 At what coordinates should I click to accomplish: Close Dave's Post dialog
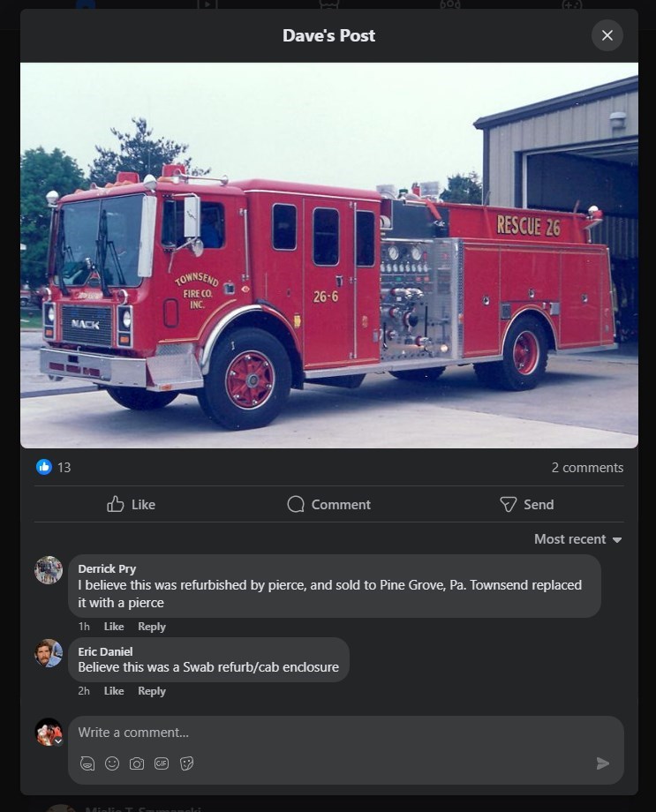607,35
